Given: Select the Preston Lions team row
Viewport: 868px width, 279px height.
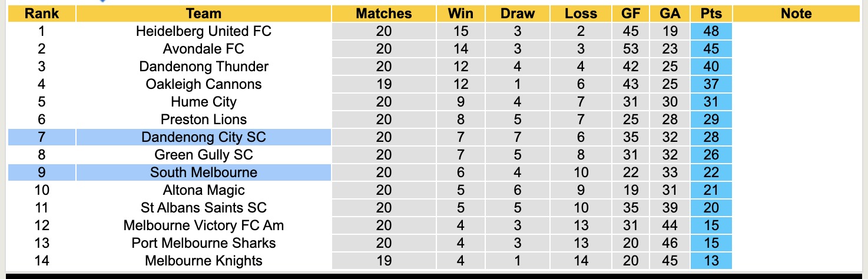Looking at the screenshot, I should point(203,119).
